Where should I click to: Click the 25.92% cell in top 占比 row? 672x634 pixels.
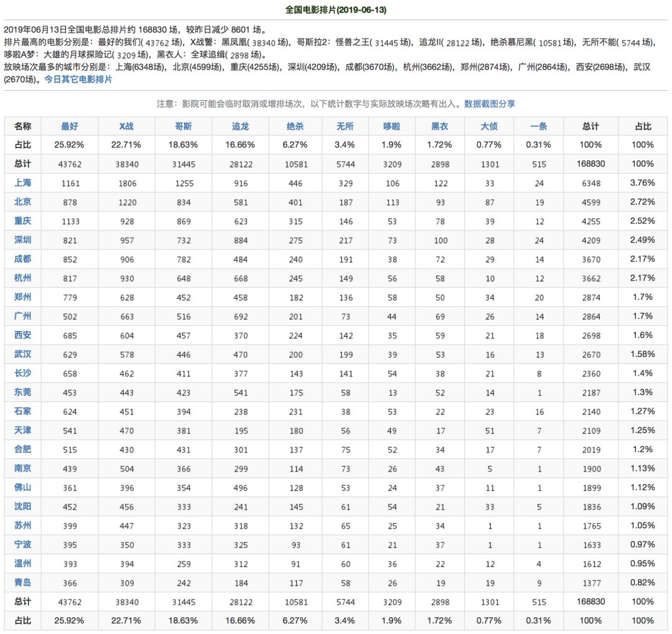(70, 145)
